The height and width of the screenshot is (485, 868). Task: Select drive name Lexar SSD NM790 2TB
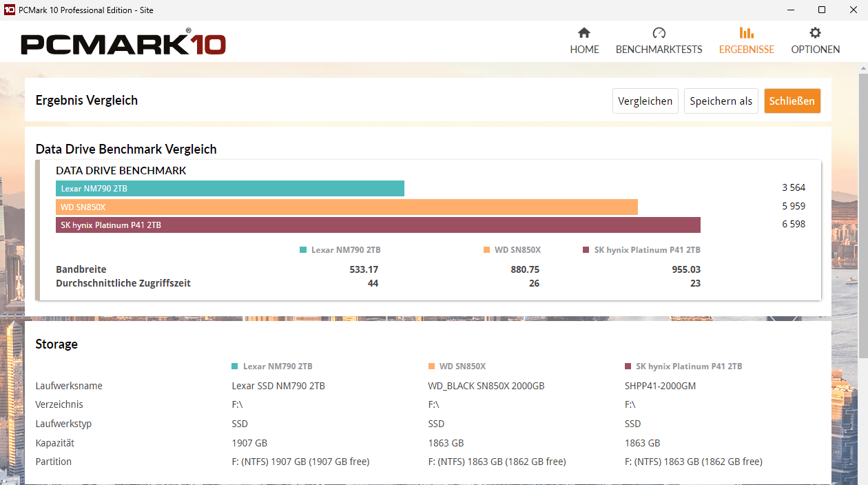278,386
